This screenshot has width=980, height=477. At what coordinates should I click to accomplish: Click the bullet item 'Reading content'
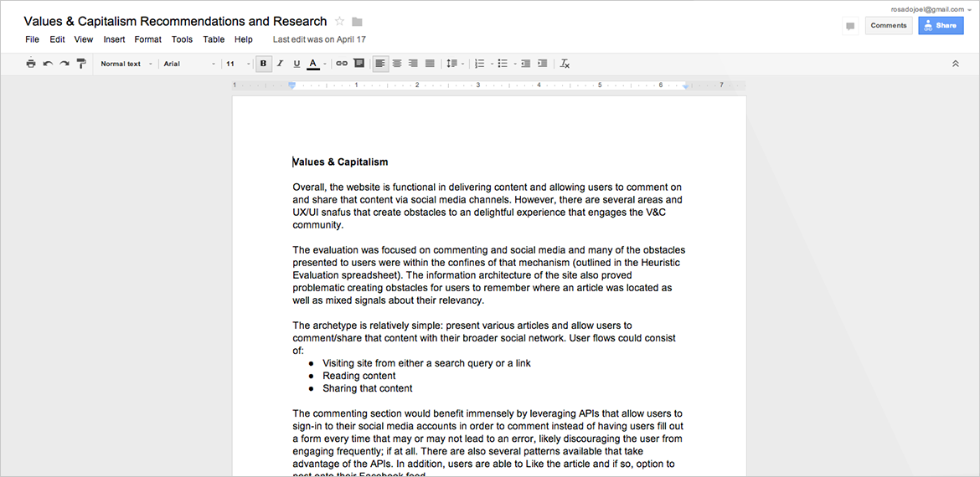[x=358, y=376]
